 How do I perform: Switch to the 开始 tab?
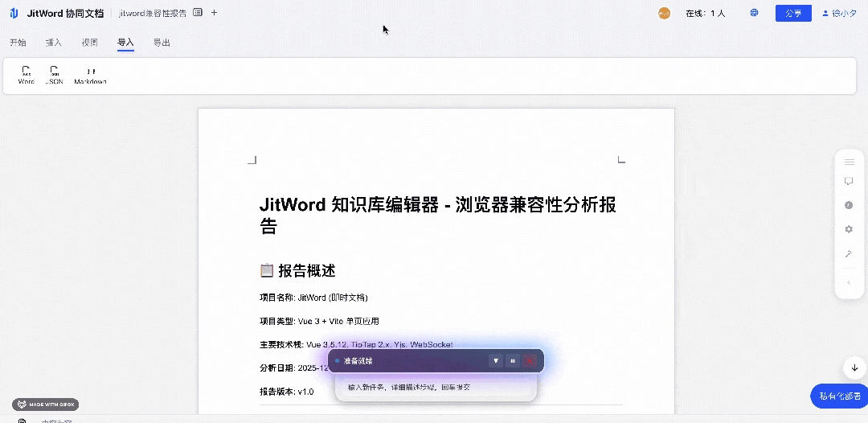click(x=18, y=42)
